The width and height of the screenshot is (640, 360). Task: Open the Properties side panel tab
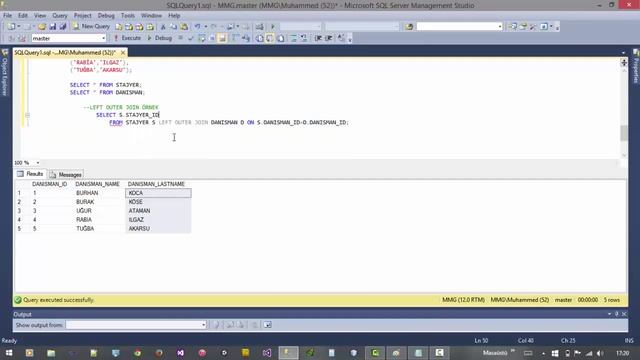point(636,67)
